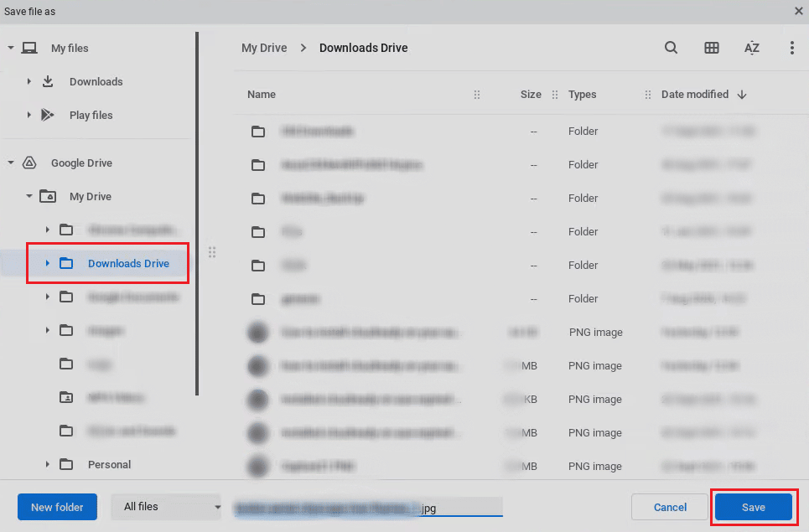Sort by the Types column header
Image resolution: width=809 pixels, height=532 pixels.
coord(583,95)
